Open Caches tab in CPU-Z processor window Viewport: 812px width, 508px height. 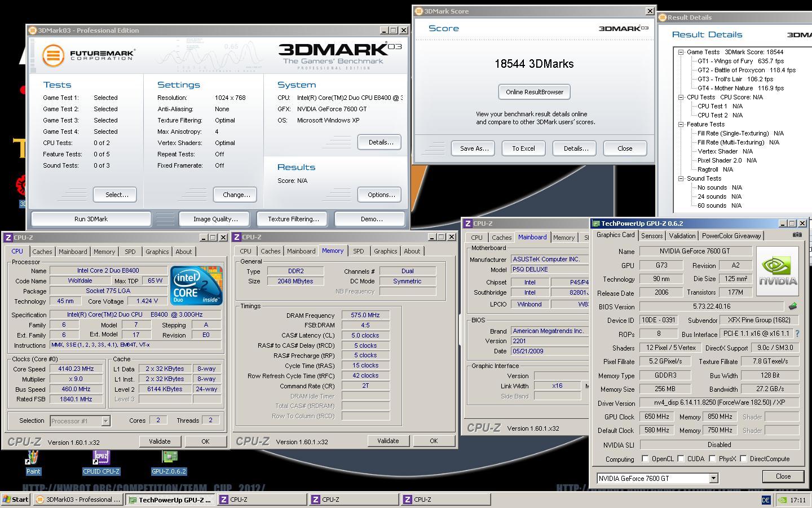(x=42, y=252)
